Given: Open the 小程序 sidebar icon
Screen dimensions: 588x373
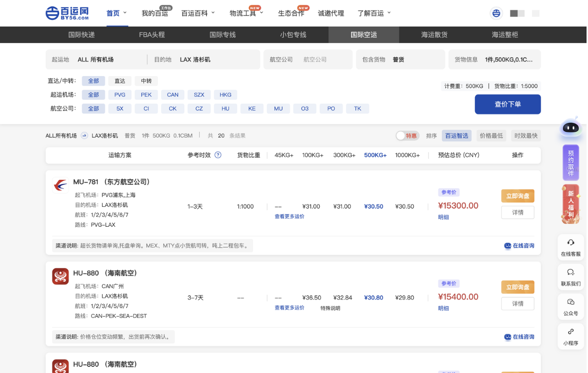Looking at the screenshot, I should tap(571, 332).
